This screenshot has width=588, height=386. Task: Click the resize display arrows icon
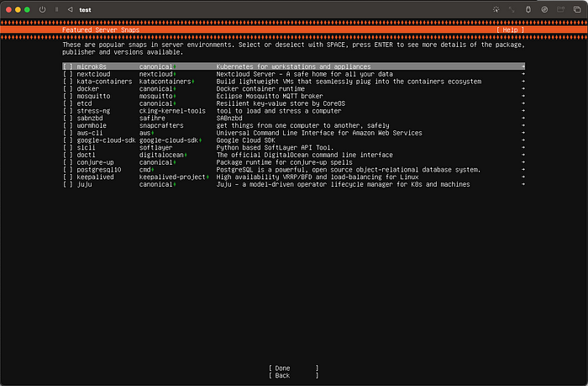(512, 9)
